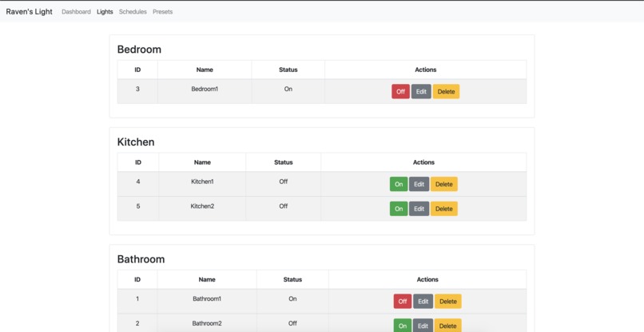This screenshot has width=644, height=332.
Task: Select the Bedroom section heading
Action: point(139,50)
